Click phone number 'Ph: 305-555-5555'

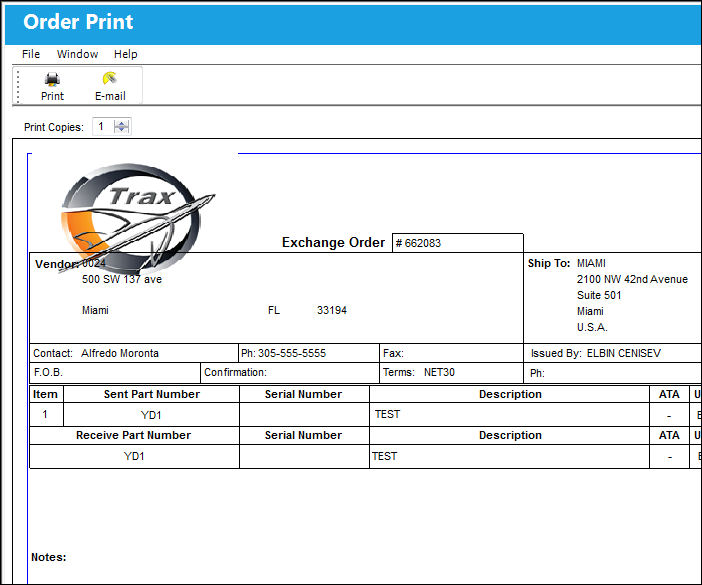[283, 353]
